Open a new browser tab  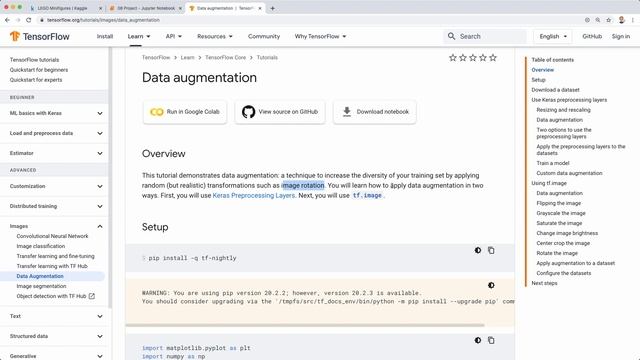(x=272, y=8)
